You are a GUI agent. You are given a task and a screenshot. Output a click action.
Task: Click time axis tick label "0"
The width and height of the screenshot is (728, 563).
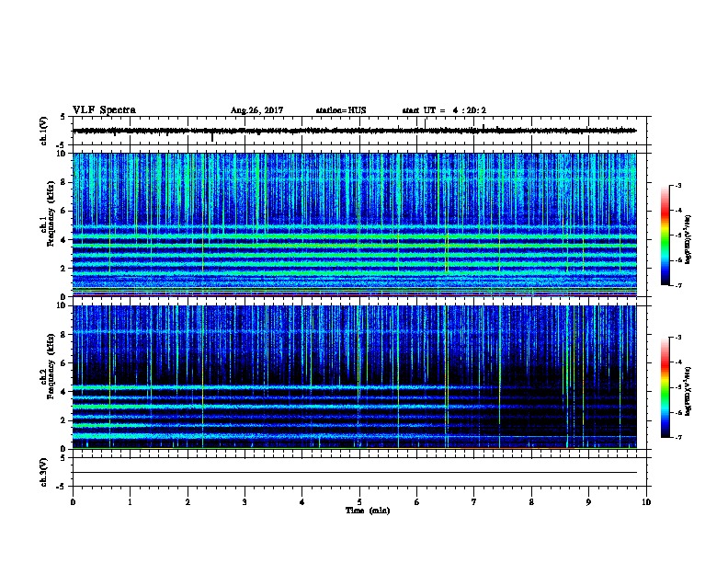pyautogui.click(x=73, y=502)
